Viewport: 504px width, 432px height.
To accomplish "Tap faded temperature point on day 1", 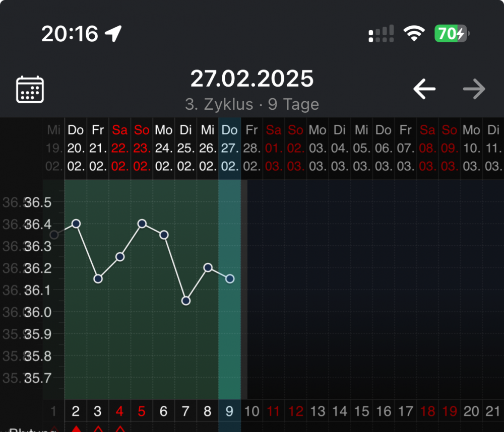I will 54,235.
